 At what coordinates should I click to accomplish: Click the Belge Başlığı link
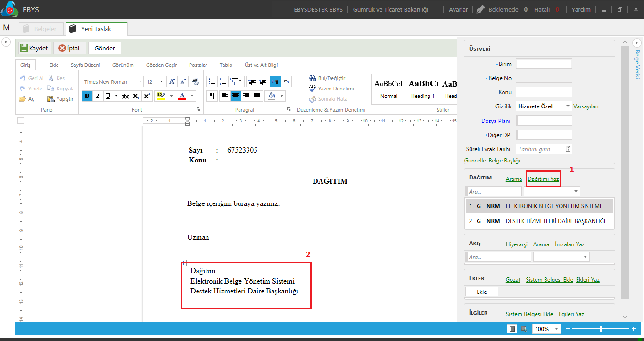(504, 161)
